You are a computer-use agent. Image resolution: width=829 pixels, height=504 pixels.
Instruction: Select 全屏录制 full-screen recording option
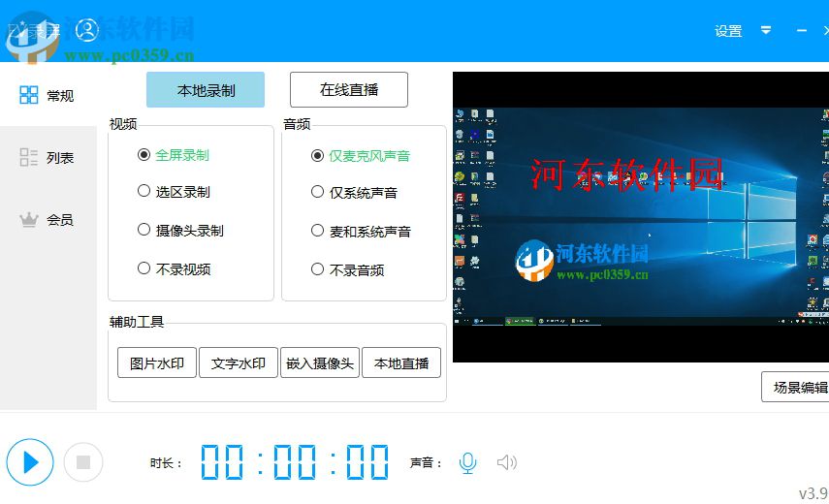coord(173,155)
